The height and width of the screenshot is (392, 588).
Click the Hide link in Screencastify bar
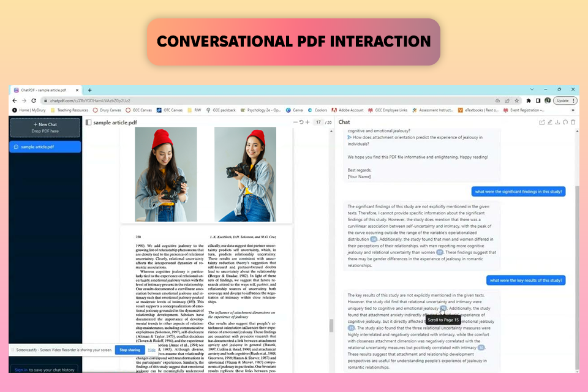[x=151, y=350]
